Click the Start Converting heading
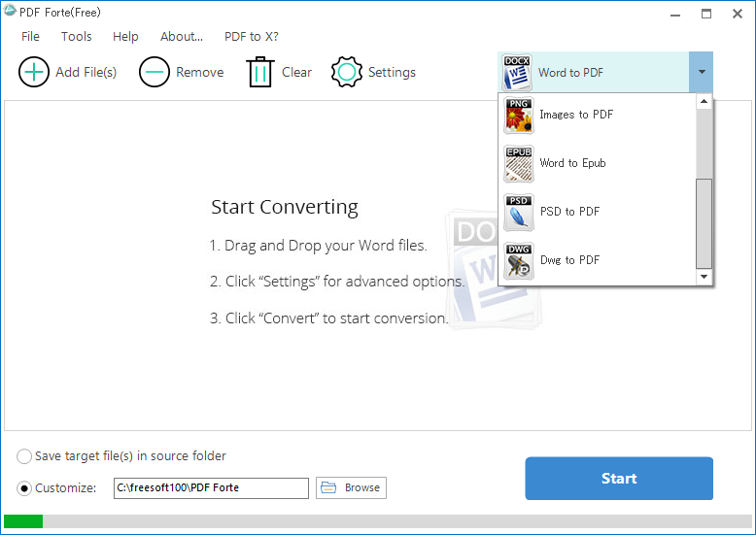 click(x=285, y=207)
